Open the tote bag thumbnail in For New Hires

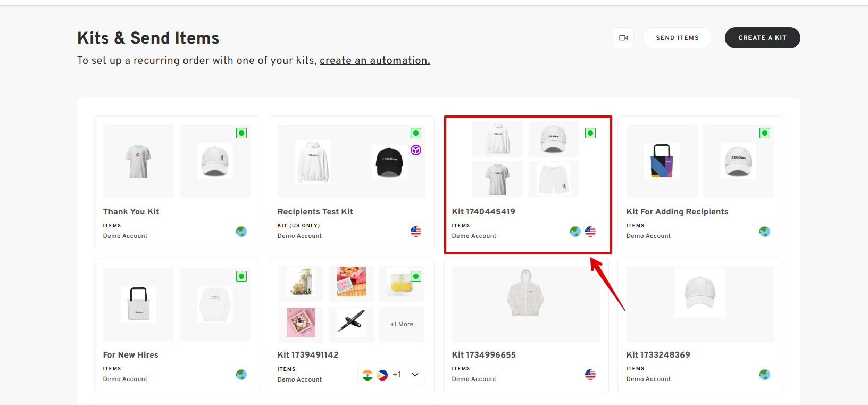(138, 304)
